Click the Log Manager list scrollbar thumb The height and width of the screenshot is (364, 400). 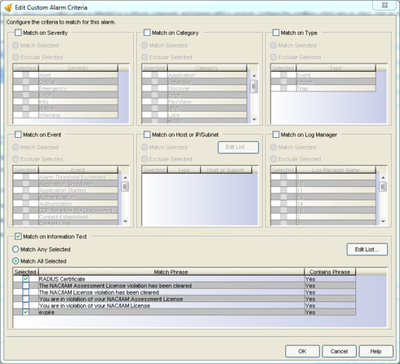tap(383, 187)
